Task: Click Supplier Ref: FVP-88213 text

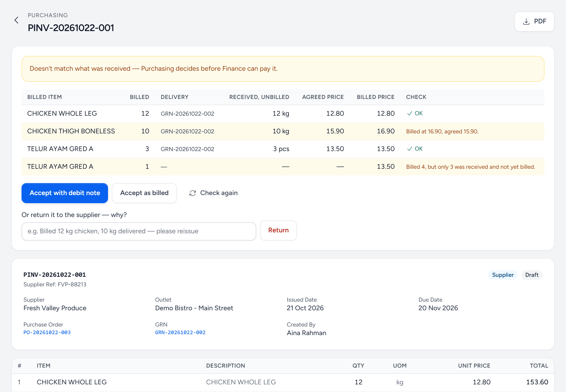Action: [55, 284]
